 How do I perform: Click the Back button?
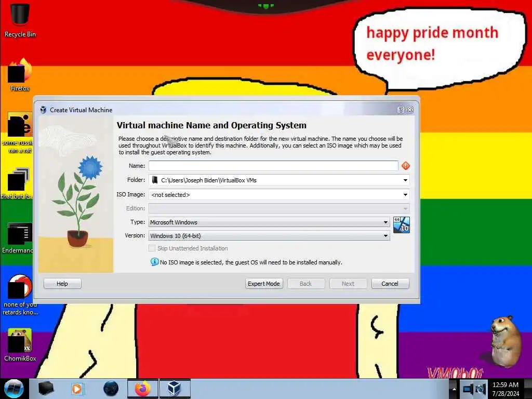pyautogui.click(x=305, y=284)
